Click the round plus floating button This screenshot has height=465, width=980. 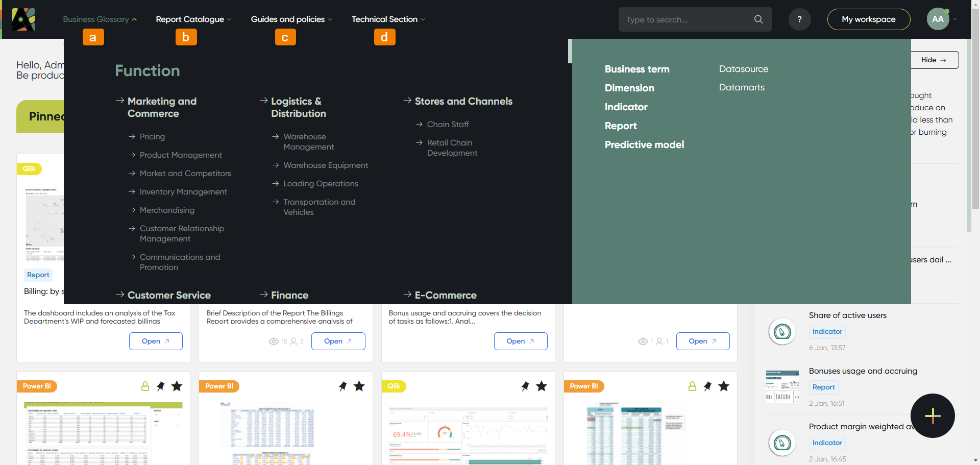tap(933, 415)
